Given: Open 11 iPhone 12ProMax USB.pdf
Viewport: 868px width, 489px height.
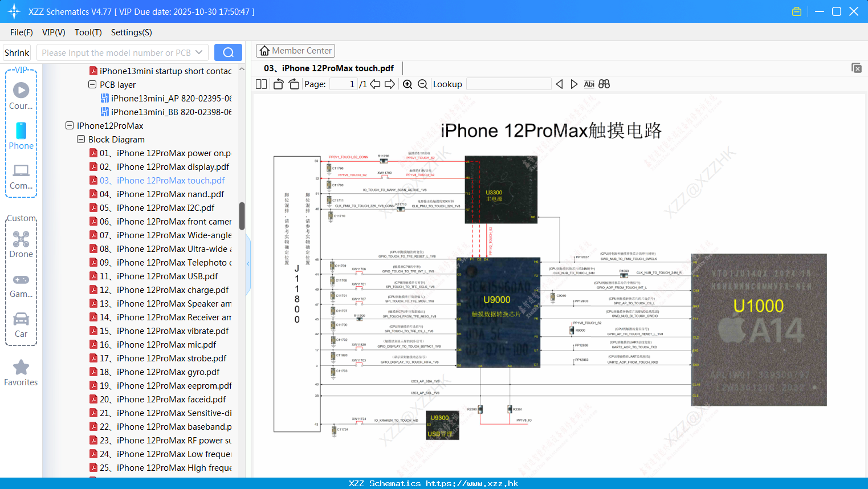Looking at the screenshot, I should [x=153, y=276].
